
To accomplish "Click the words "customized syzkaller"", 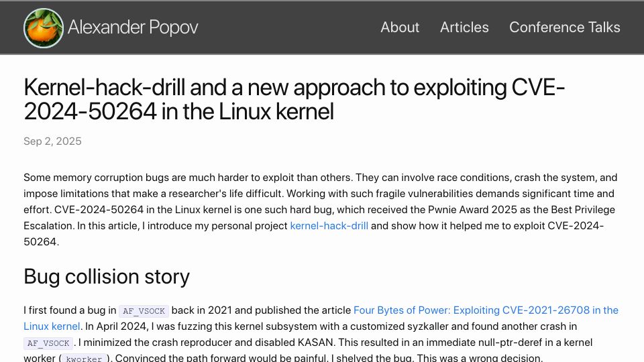I will [398, 326].
